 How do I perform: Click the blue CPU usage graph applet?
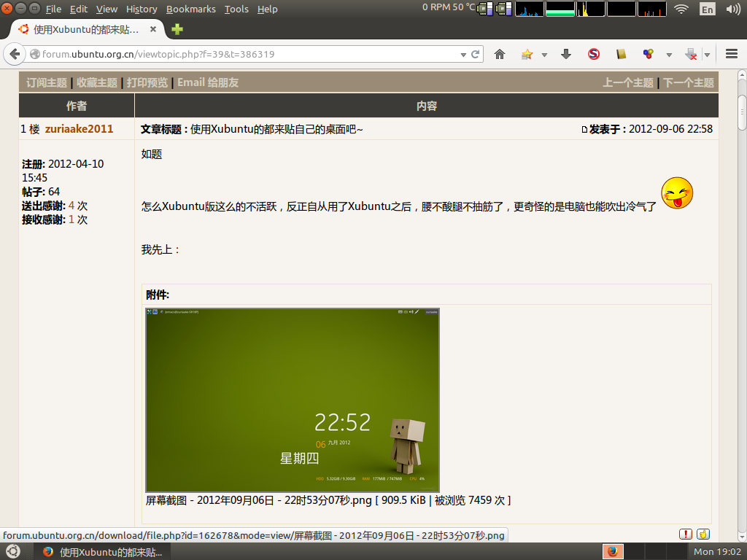(x=530, y=9)
